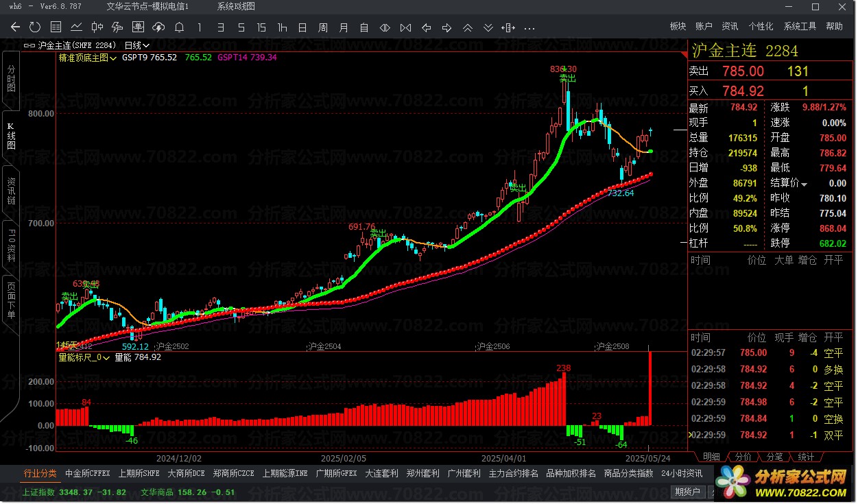Select the 日 daily period button
The width and height of the screenshot is (858, 504).
[x=302, y=27]
